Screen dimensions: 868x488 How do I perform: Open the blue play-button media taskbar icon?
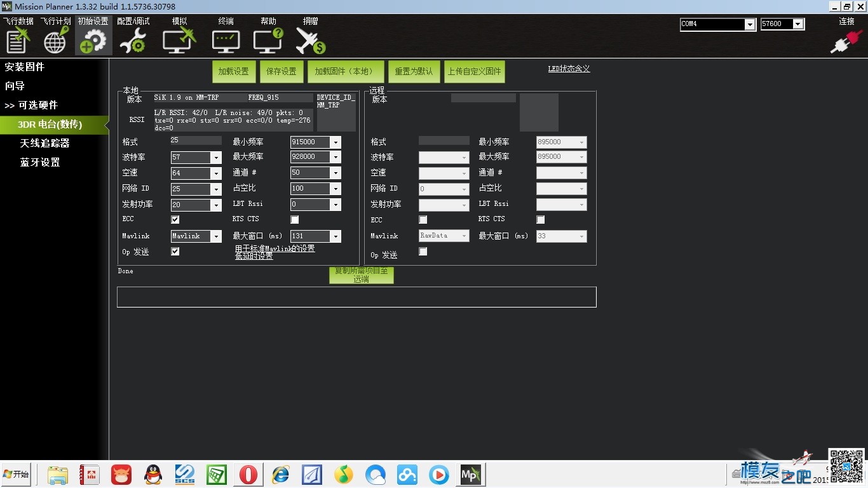439,475
